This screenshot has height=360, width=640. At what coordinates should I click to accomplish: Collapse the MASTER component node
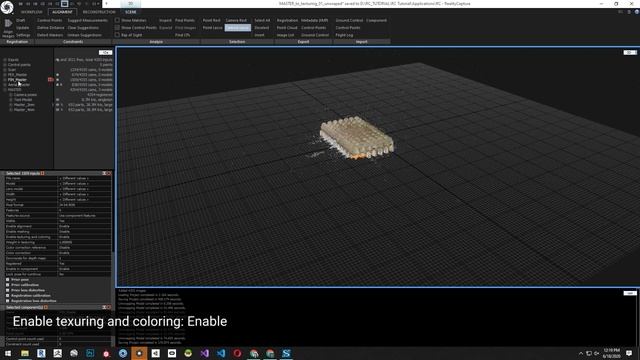pyautogui.click(x=5, y=90)
